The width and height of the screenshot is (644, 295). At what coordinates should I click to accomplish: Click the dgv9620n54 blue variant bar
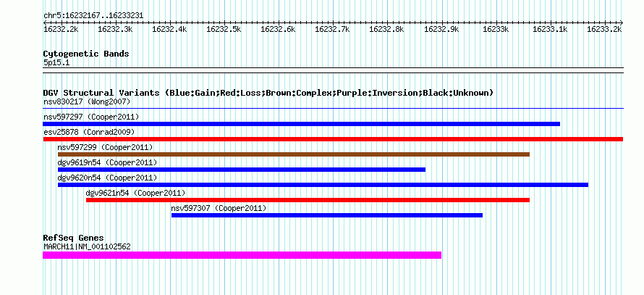(323, 185)
